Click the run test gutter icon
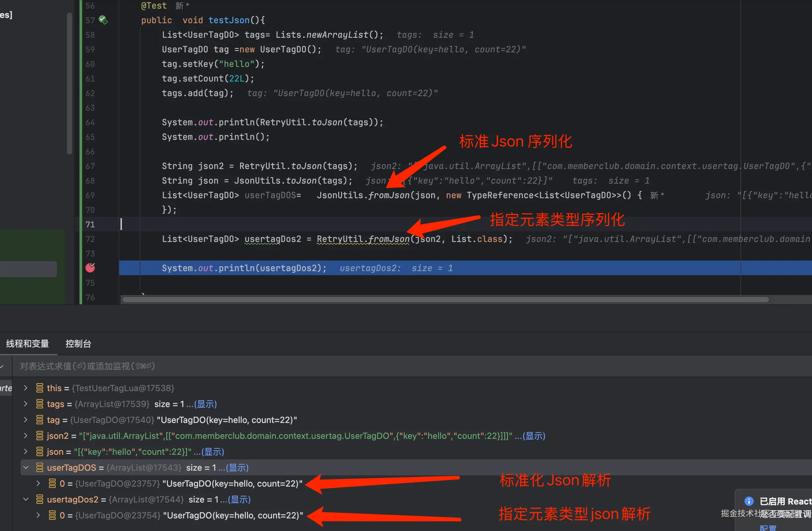The width and height of the screenshot is (812, 531). pyautogui.click(x=103, y=20)
